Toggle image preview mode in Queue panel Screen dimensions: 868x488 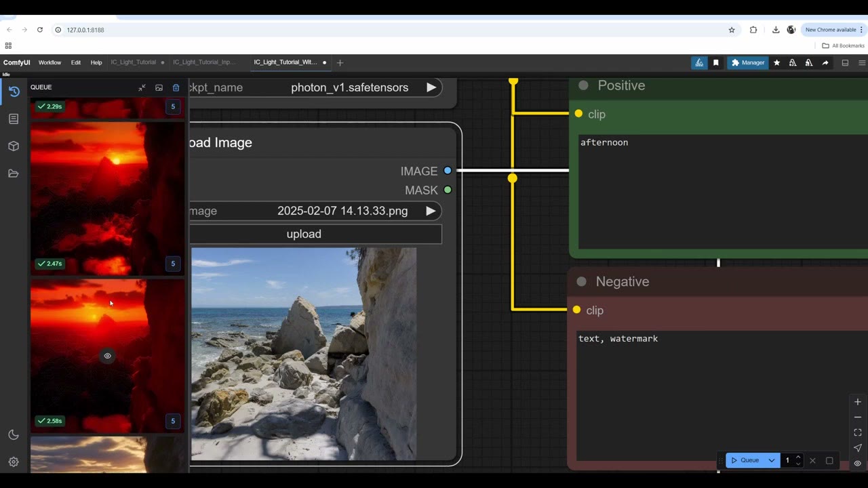pyautogui.click(x=159, y=87)
